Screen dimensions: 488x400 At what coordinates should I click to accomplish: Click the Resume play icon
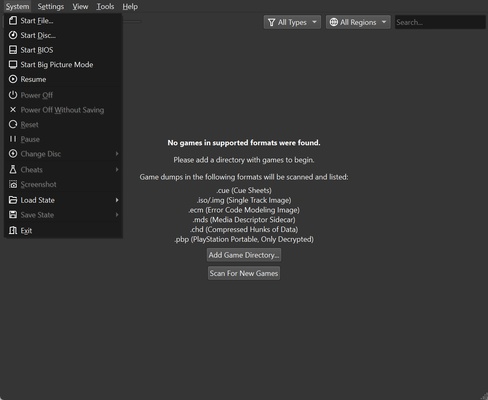13,79
